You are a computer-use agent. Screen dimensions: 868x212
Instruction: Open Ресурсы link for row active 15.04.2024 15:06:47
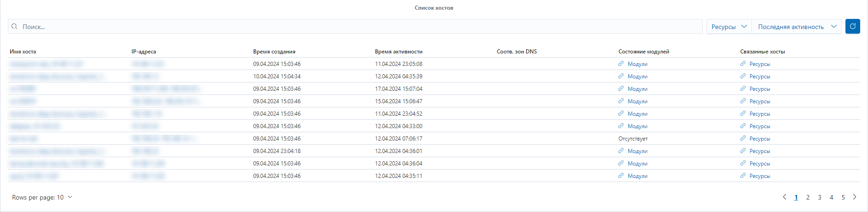755,101
